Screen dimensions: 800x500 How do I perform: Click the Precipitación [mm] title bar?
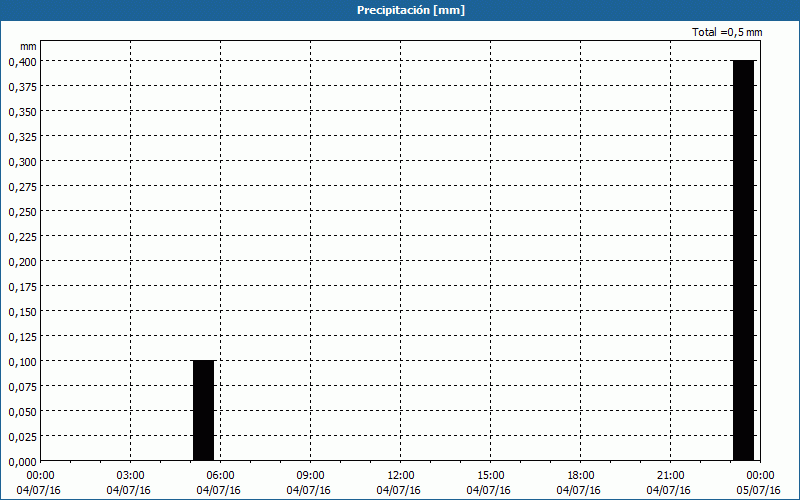click(x=400, y=10)
